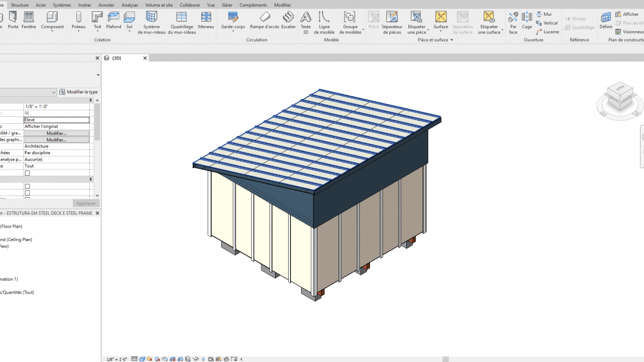Select the Séparateur de pièces tool
The image size is (644, 362).
[392, 23]
